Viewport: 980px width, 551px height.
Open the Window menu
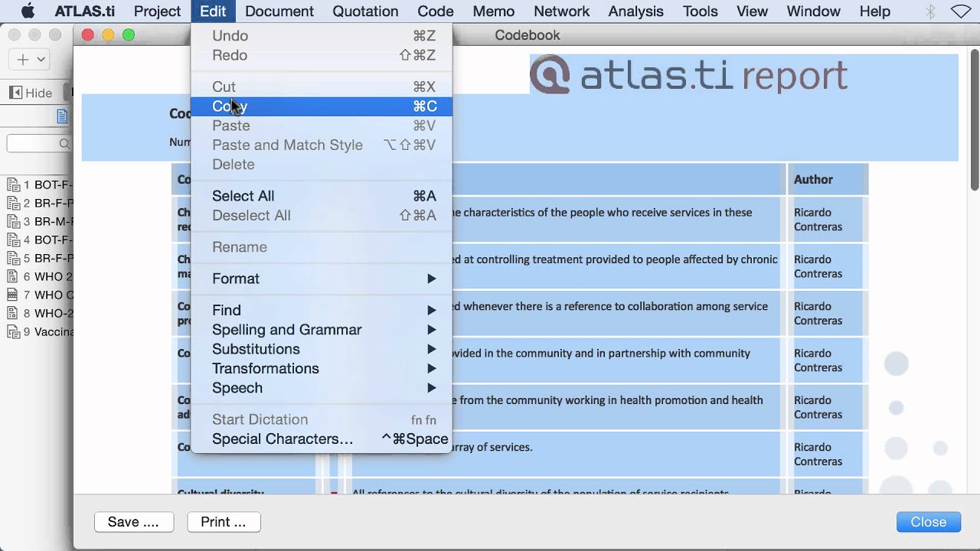click(x=813, y=11)
